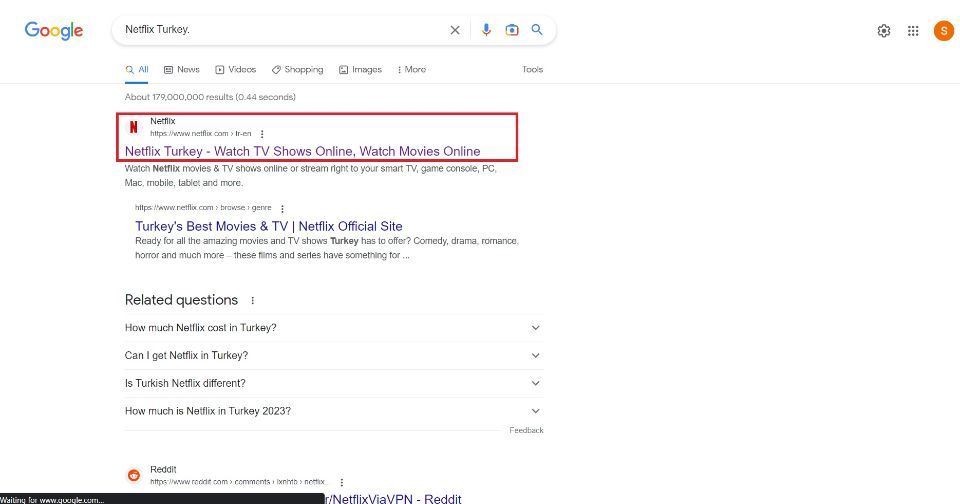Open the settings gear icon
Viewport: 960px width, 504px height.
tap(883, 31)
